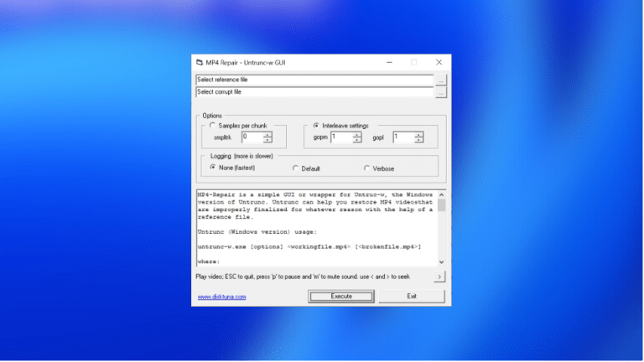Screen dimensions: 644x362
Task: Browse for reference file with ellipsis button
Action: (x=441, y=80)
